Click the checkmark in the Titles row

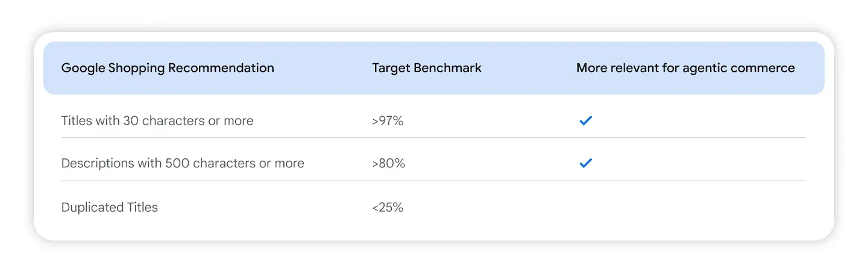point(585,120)
